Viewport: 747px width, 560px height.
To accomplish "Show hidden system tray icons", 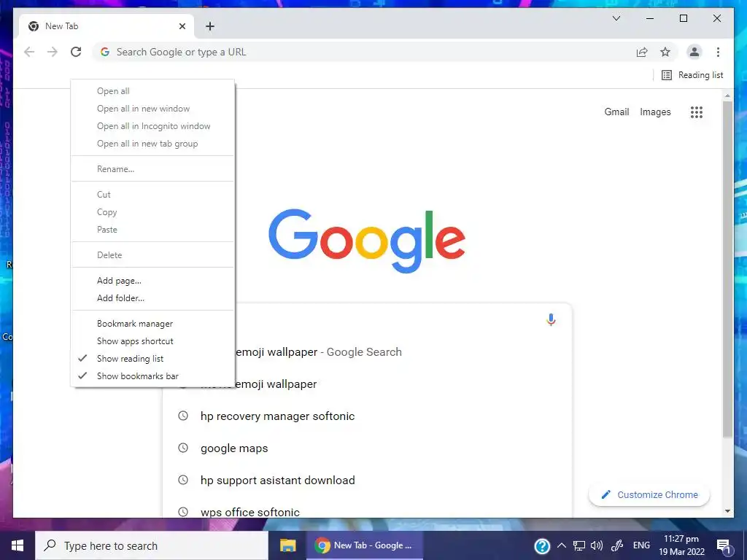I will [561, 545].
